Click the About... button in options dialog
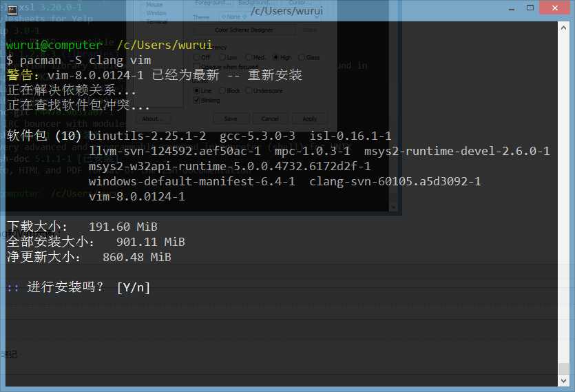Viewport: 575px width, 392px height. [x=153, y=118]
